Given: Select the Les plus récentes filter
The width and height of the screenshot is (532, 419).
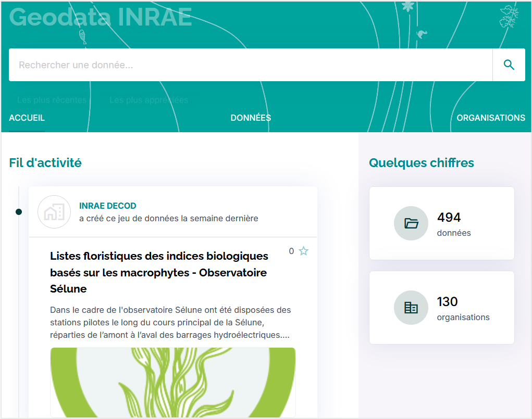Looking at the screenshot, I should click(x=52, y=100).
